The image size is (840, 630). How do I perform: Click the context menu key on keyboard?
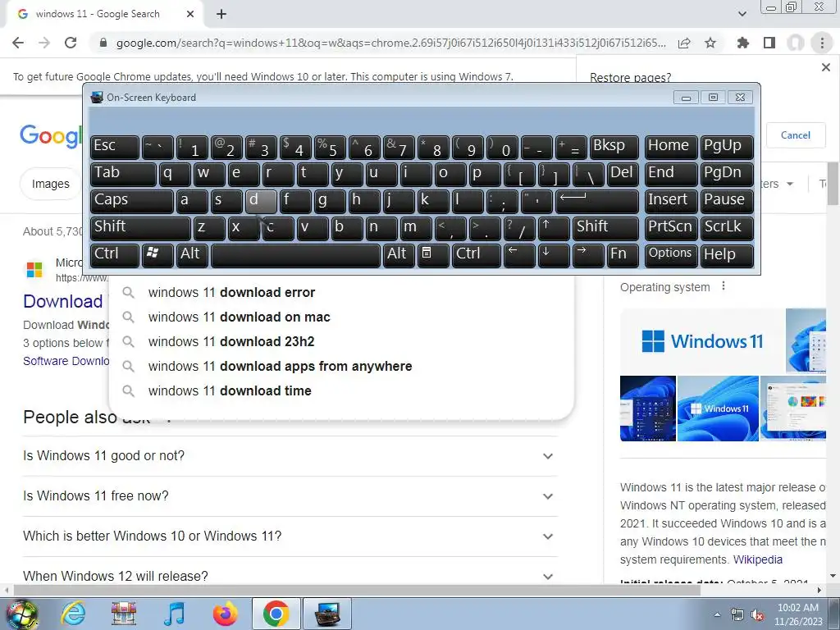click(x=433, y=254)
